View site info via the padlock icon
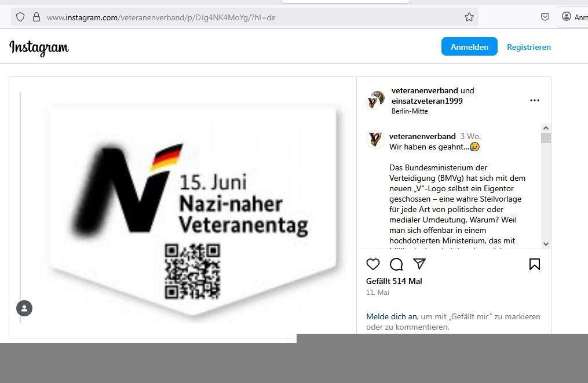The width and height of the screenshot is (588, 383). pyautogui.click(x=36, y=17)
